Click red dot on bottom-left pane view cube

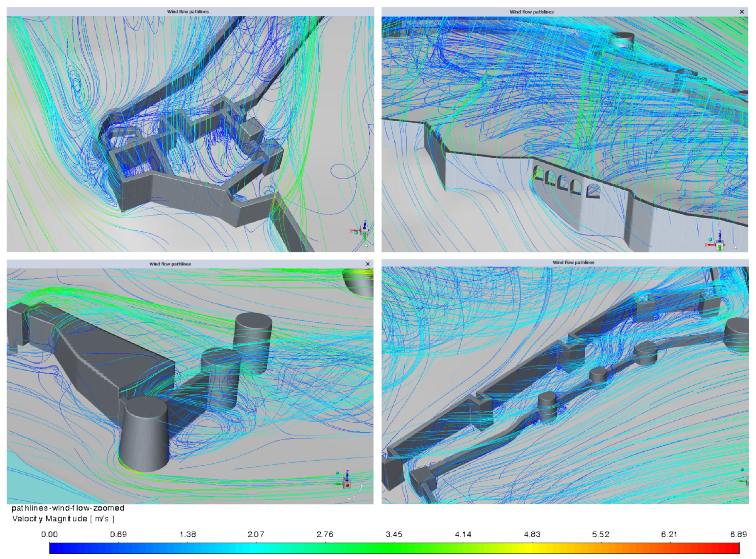point(347,485)
